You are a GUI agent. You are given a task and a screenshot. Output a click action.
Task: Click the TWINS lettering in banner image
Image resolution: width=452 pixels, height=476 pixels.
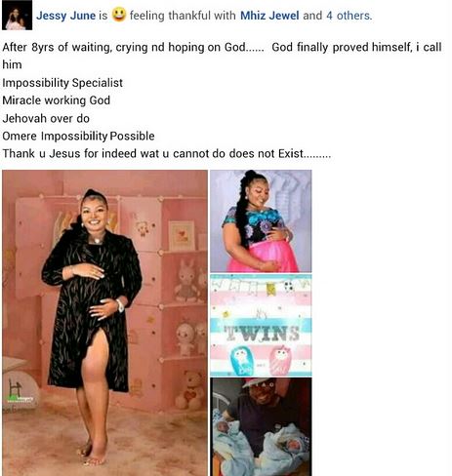coord(263,334)
